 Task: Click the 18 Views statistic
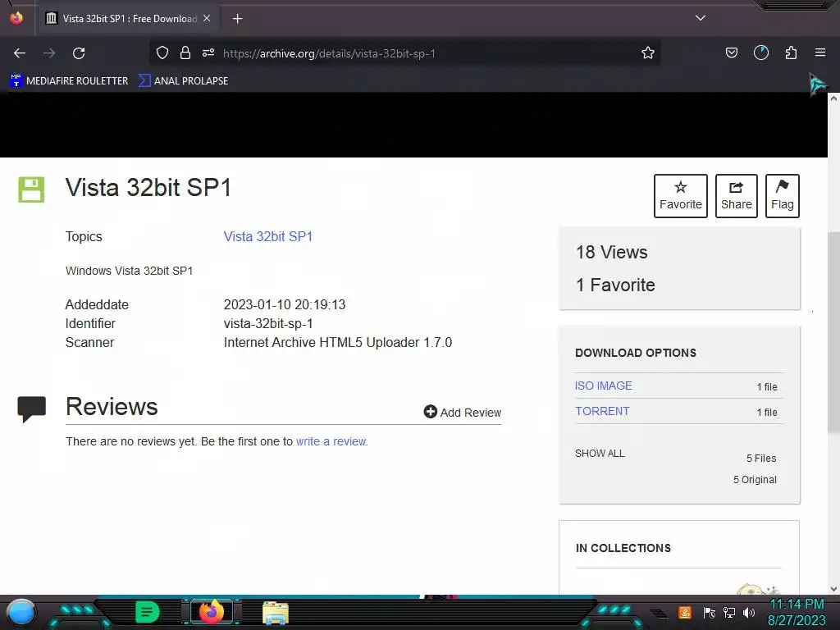point(612,252)
